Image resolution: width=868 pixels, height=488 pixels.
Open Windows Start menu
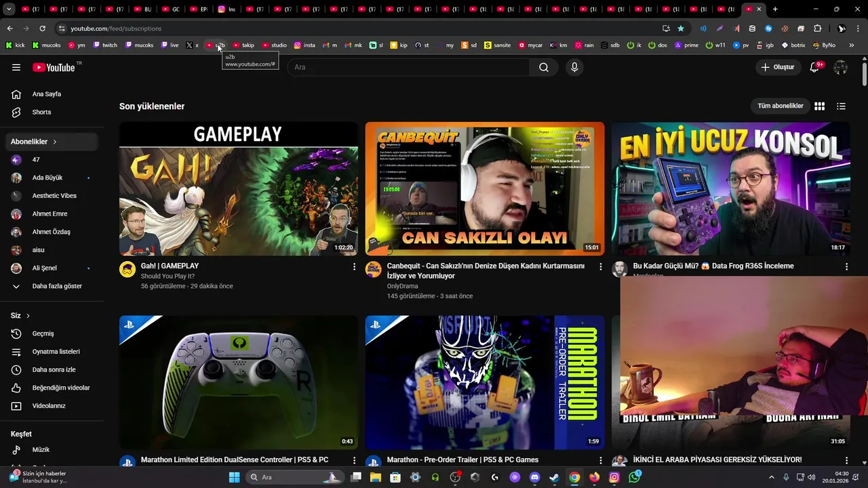click(234, 477)
